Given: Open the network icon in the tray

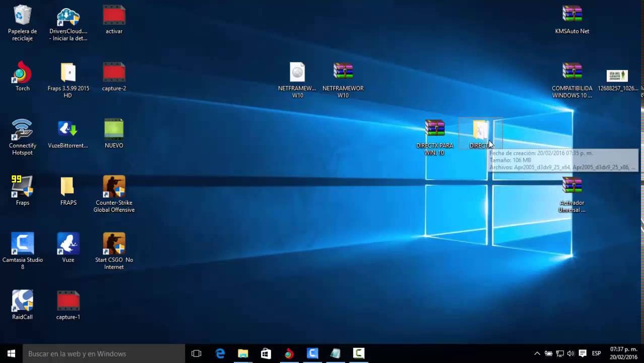Looking at the screenshot, I should coord(559,353).
